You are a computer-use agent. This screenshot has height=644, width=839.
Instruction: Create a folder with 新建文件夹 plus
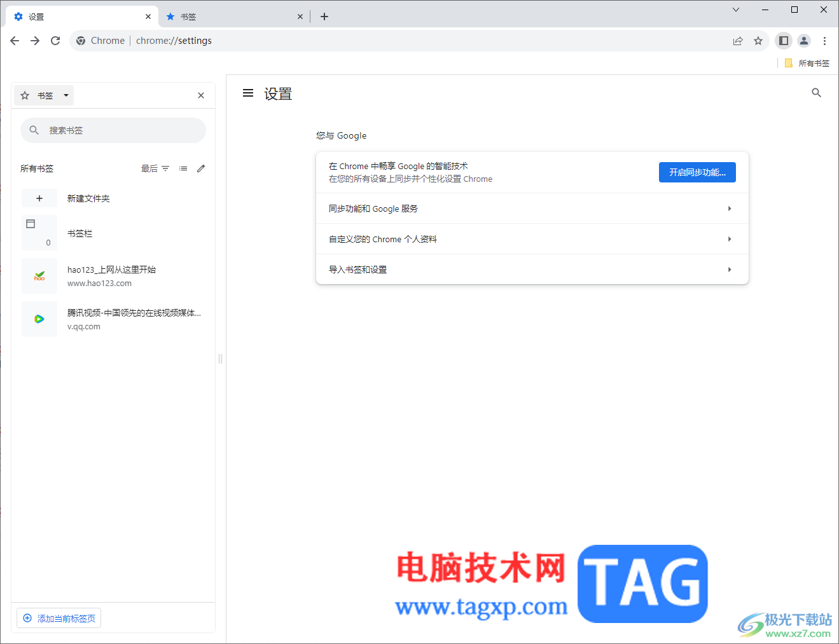coord(39,198)
